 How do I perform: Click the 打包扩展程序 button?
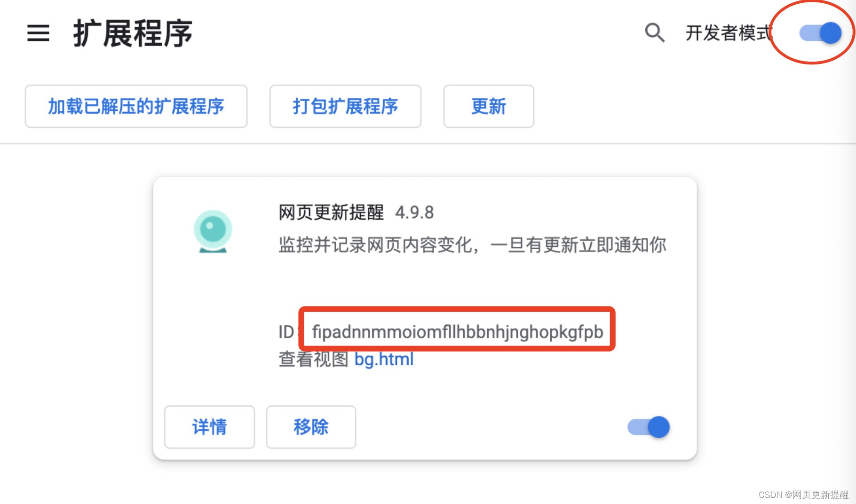[345, 106]
